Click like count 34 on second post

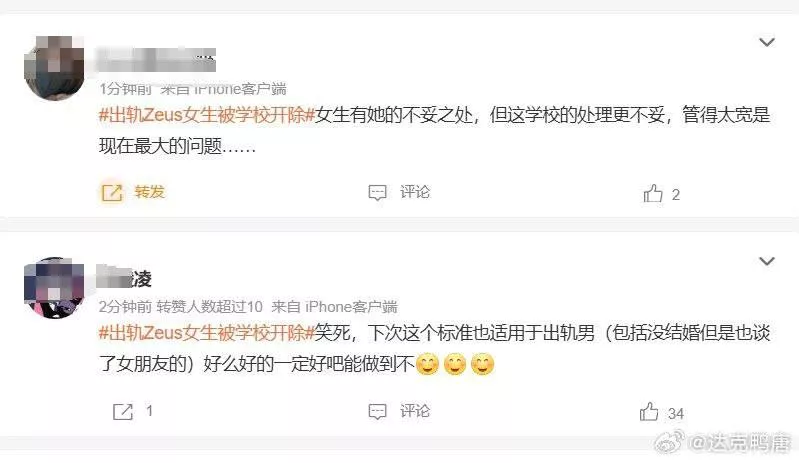click(x=676, y=414)
